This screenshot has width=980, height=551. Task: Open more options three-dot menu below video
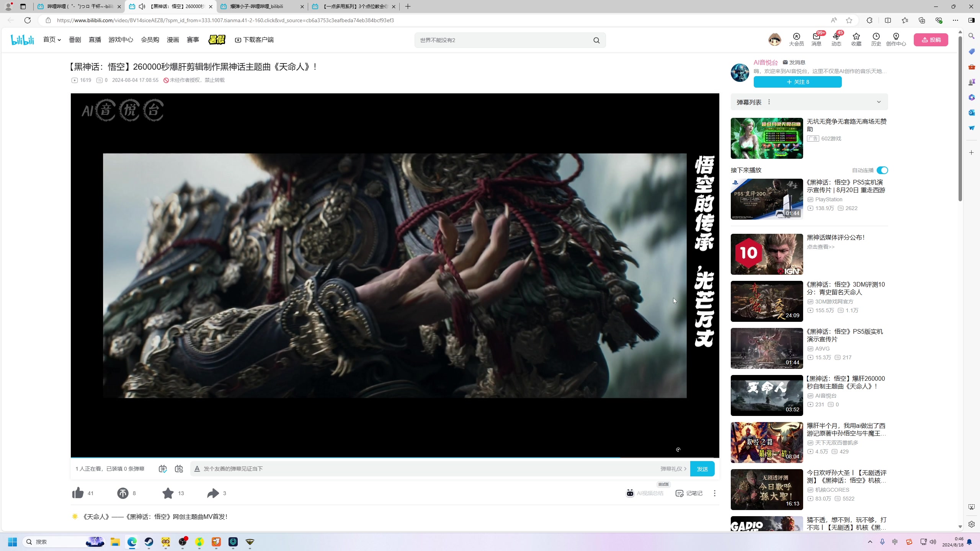pyautogui.click(x=714, y=493)
